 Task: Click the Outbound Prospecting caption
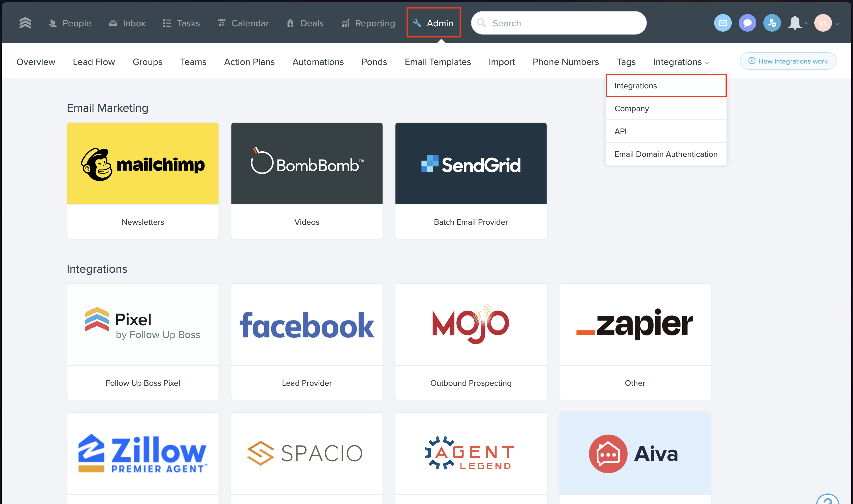(471, 383)
